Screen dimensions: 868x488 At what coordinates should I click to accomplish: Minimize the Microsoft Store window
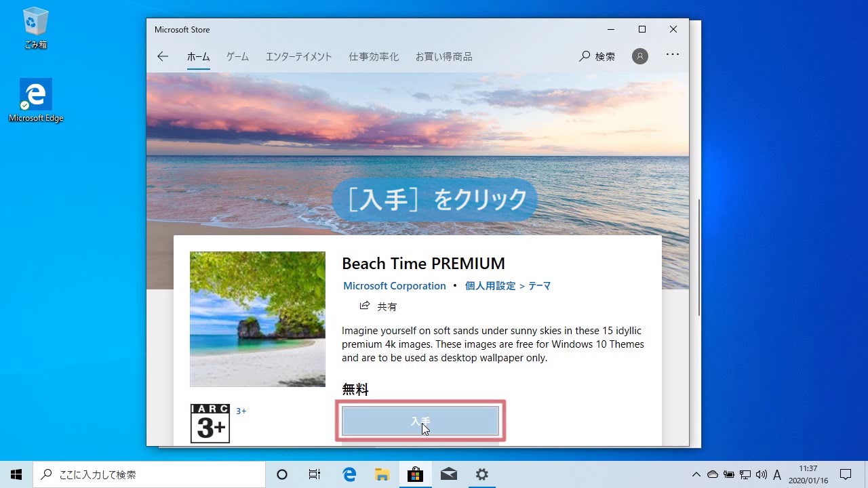click(611, 29)
